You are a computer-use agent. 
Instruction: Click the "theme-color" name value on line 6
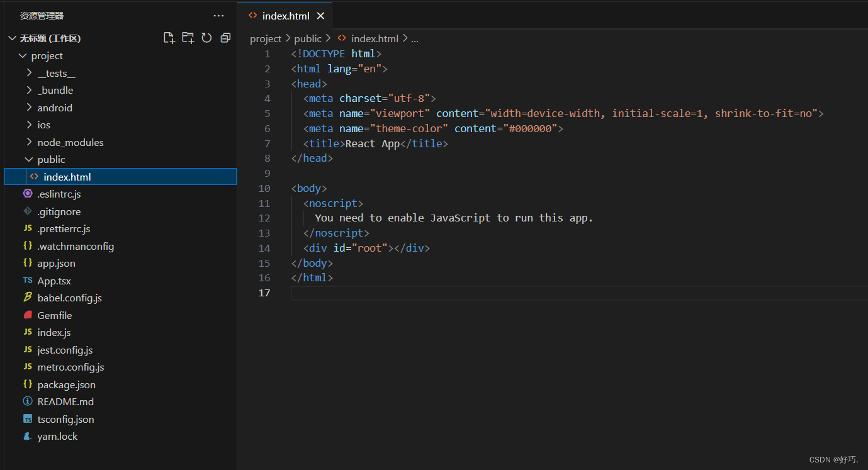coord(409,129)
